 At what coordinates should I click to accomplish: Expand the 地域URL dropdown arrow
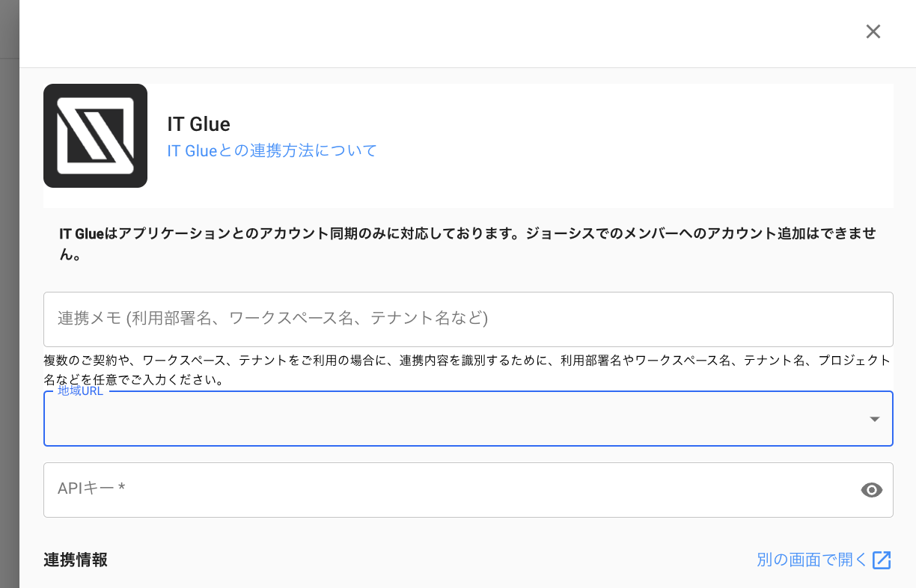tap(874, 419)
